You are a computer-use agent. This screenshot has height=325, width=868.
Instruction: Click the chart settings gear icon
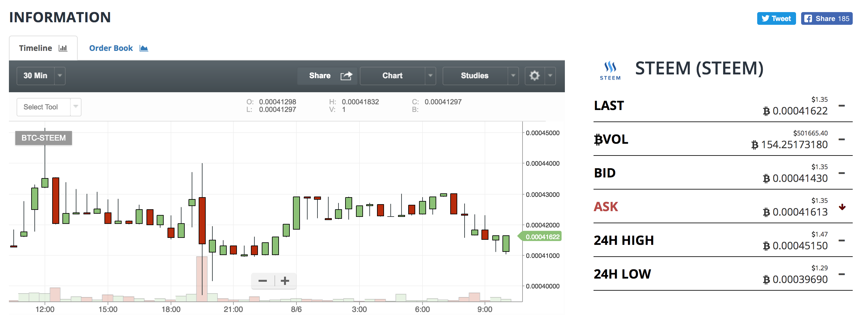pyautogui.click(x=535, y=76)
